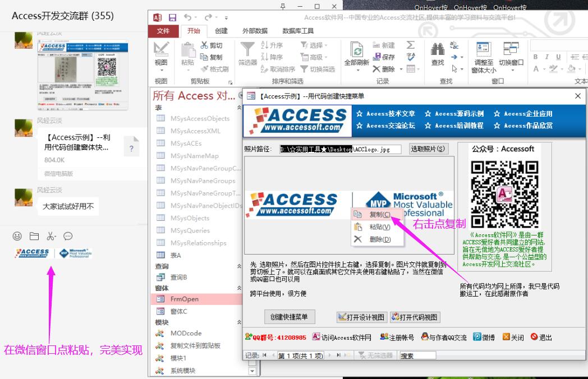588x379 pixels.
Task: Collapse the 查询 group in the navigation pane
Action: point(239,266)
